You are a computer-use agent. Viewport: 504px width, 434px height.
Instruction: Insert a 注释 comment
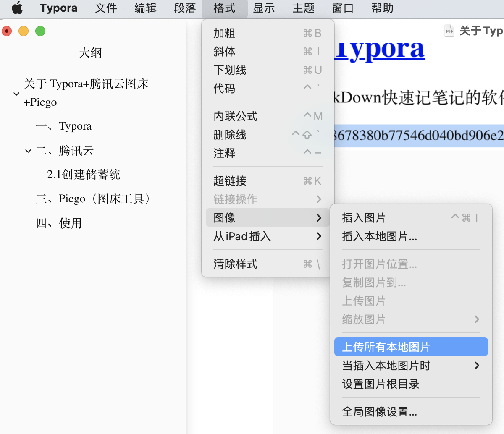tap(268, 153)
